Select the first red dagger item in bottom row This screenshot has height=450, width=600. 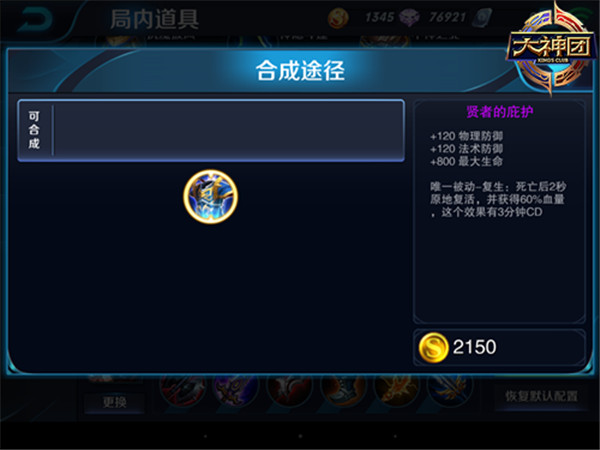pyautogui.click(x=183, y=391)
